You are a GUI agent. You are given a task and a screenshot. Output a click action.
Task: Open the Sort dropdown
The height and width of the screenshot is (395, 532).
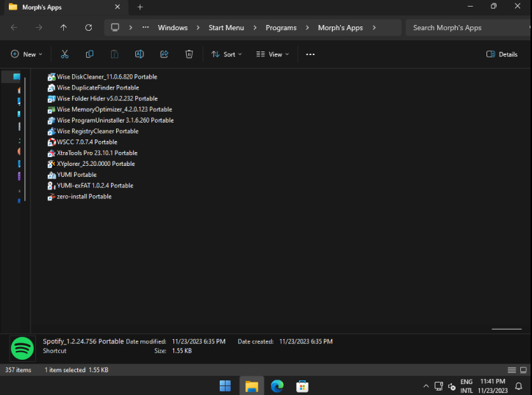point(226,54)
